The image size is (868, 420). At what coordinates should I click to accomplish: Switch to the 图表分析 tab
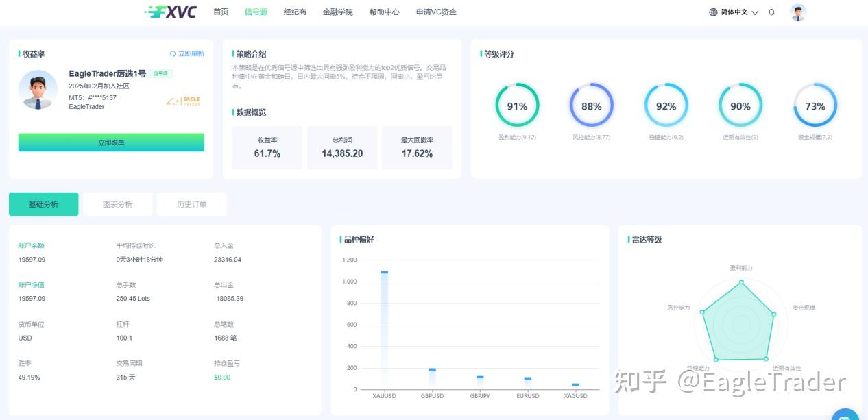118,203
